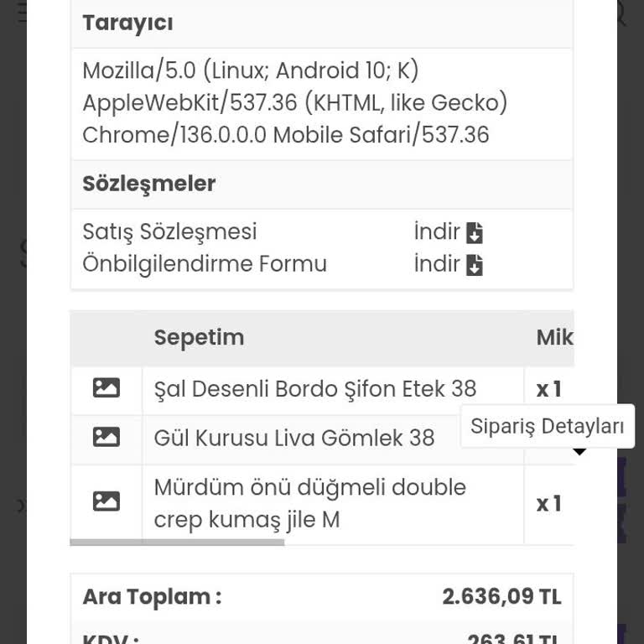This screenshot has width=644, height=644.
Task: Click the Sepetim column header
Action: 199,337
